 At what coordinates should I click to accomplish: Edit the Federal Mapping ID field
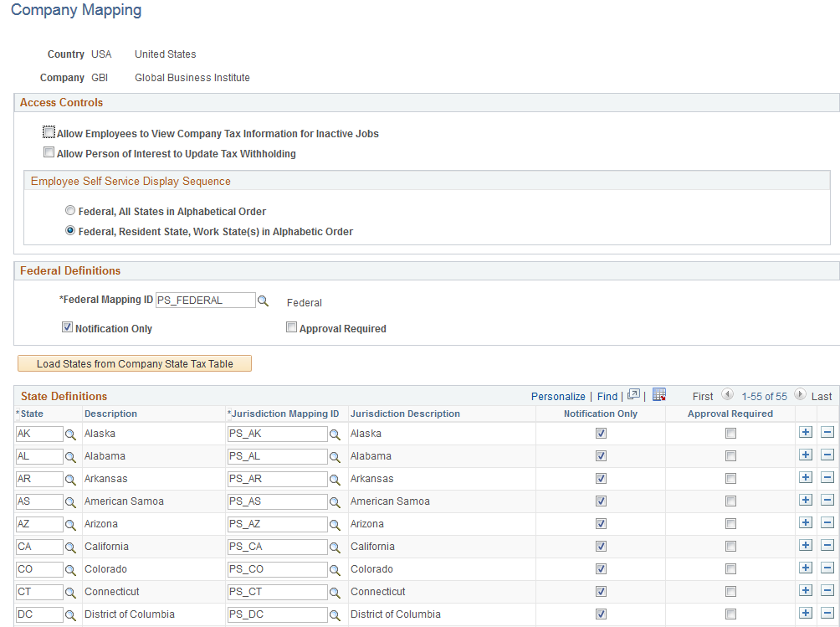pos(206,300)
